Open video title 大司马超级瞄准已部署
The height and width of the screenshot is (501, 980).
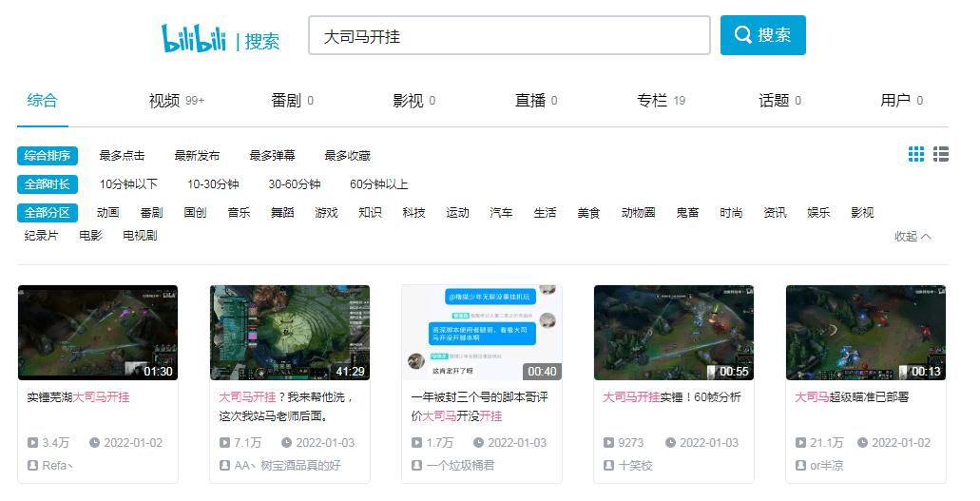(x=852, y=397)
